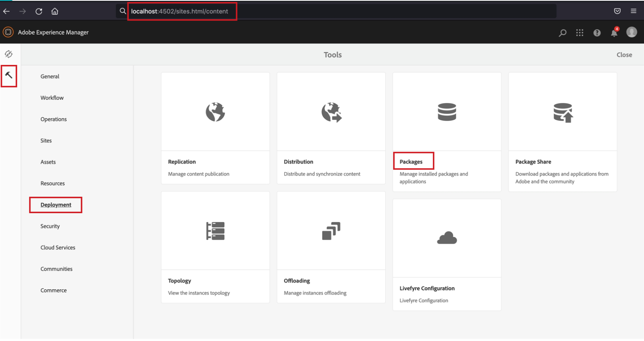Image resolution: width=644 pixels, height=341 pixels.
Task: Open AEM search magnifier icon
Action: click(563, 33)
